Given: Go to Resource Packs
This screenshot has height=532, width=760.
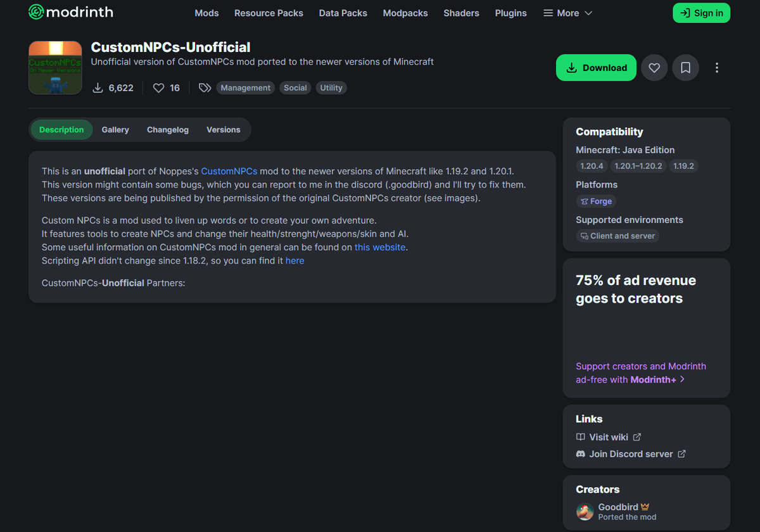Looking at the screenshot, I should coord(269,13).
